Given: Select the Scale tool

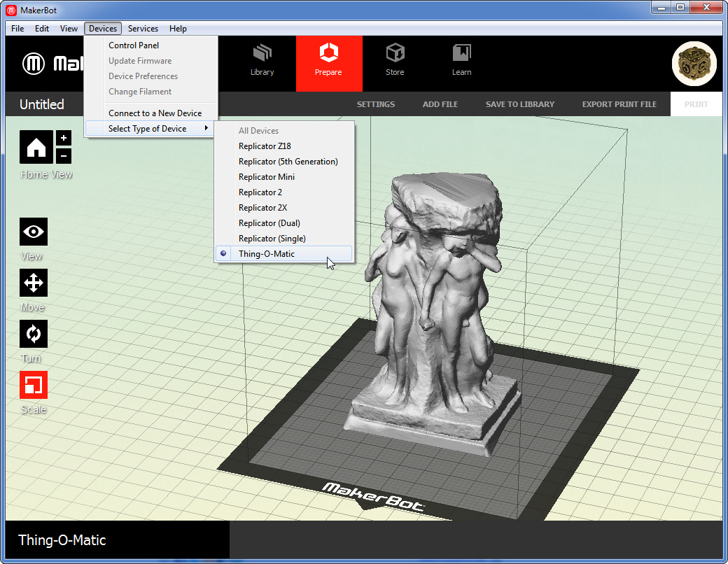Looking at the screenshot, I should (34, 385).
